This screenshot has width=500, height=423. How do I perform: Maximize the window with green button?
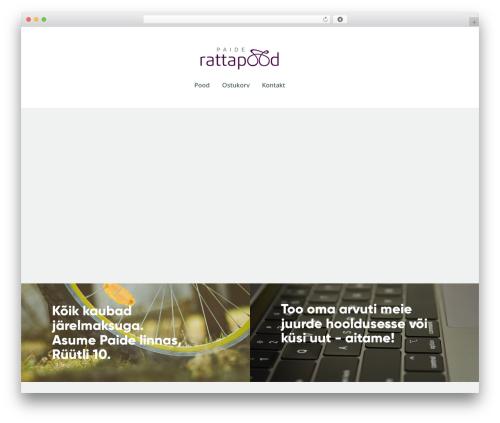(44, 19)
